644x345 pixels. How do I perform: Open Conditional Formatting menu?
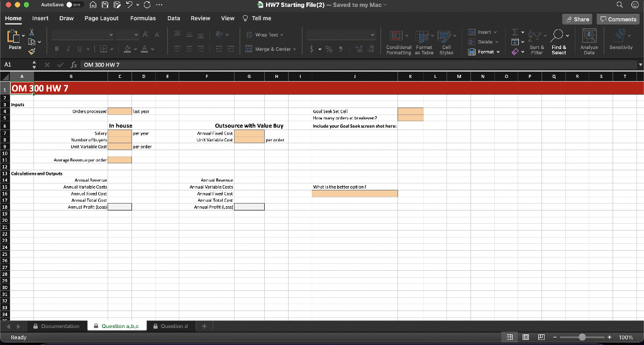click(398, 42)
